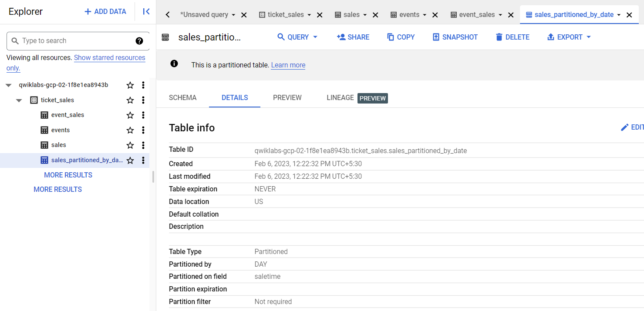The width and height of the screenshot is (644, 311).
Task: Select sales_partitioned_by_da... in Explorer tree
Action: (87, 160)
